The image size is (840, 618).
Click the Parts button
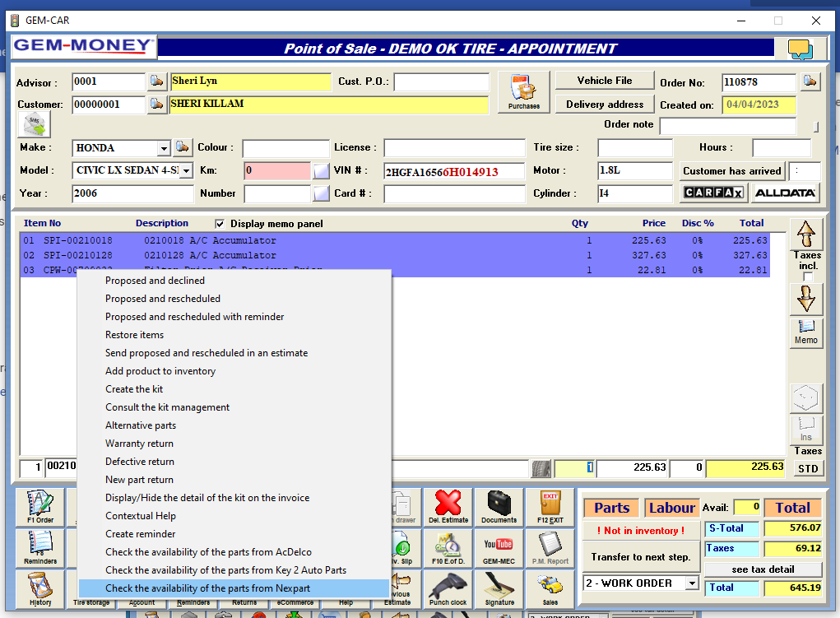pos(612,508)
